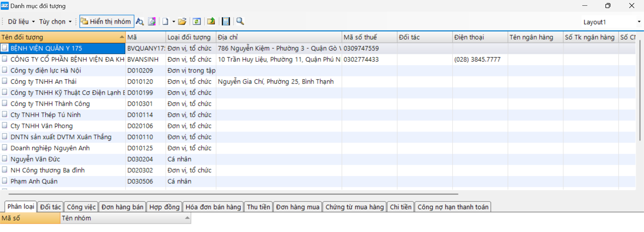644x232 pixels.
Task: Click the open folder icon
Action: (x=182, y=21)
